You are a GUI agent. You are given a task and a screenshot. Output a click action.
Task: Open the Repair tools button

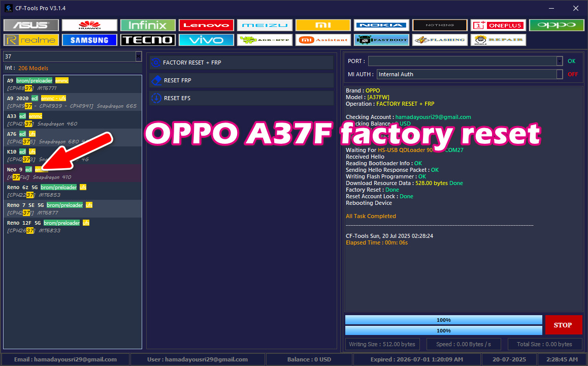498,40
